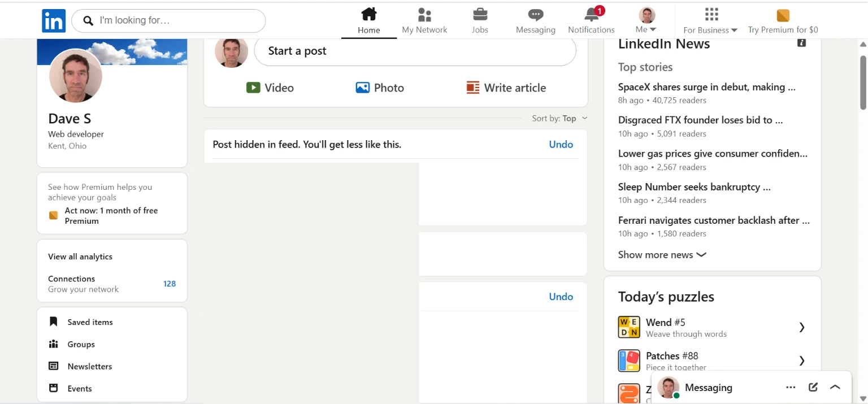Click the Write article label
The width and height of the screenshot is (868, 404).
[x=515, y=88]
